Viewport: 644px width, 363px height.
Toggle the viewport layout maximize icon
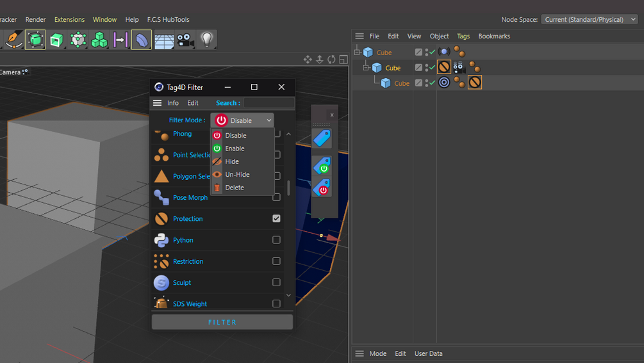(343, 60)
